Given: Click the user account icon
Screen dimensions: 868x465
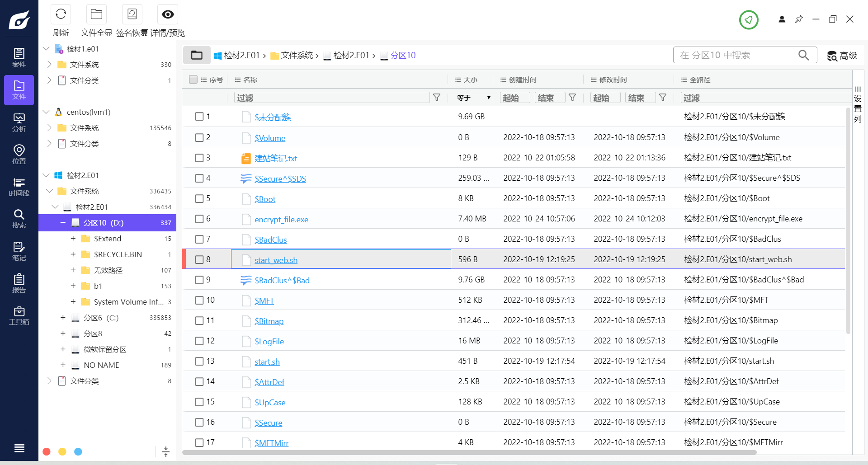Looking at the screenshot, I should pos(782,19).
